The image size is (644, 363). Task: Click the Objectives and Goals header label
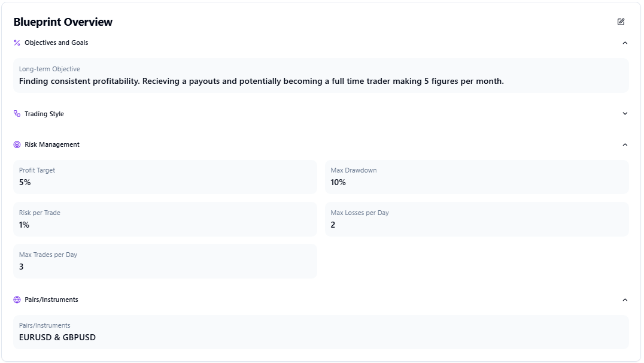[x=56, y=43]
